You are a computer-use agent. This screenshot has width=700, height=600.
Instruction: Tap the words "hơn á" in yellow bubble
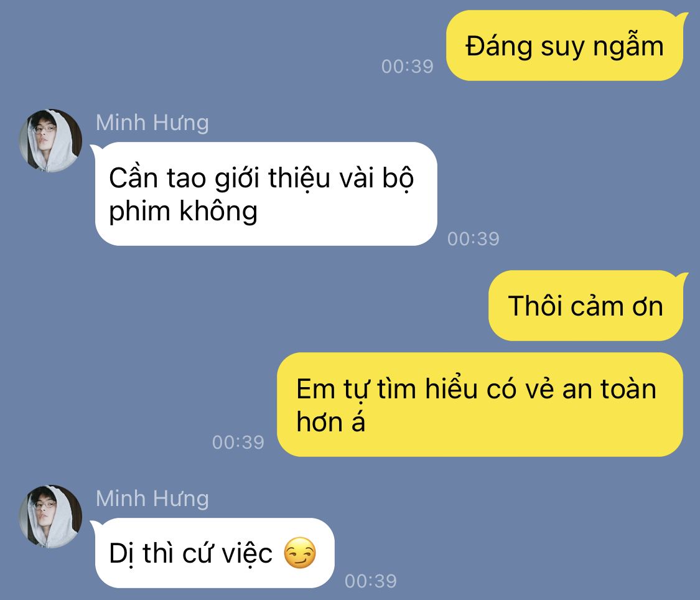(x=331, y=422)
